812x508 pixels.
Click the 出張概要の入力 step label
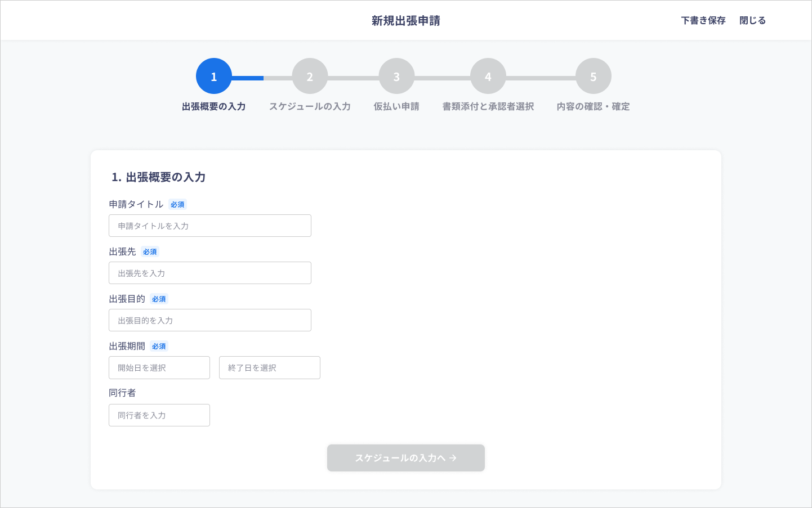click(214, 106)
